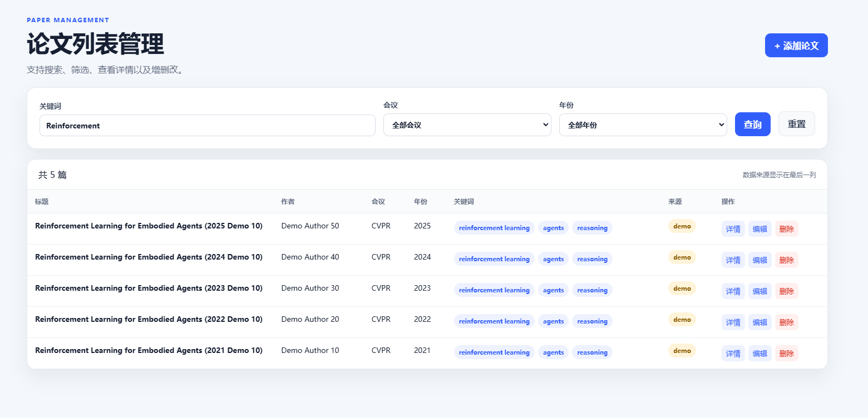Click the demo source badge in 2022 row
The width and height of the screenshot is (868, 418).
click(x=682, y=320)
